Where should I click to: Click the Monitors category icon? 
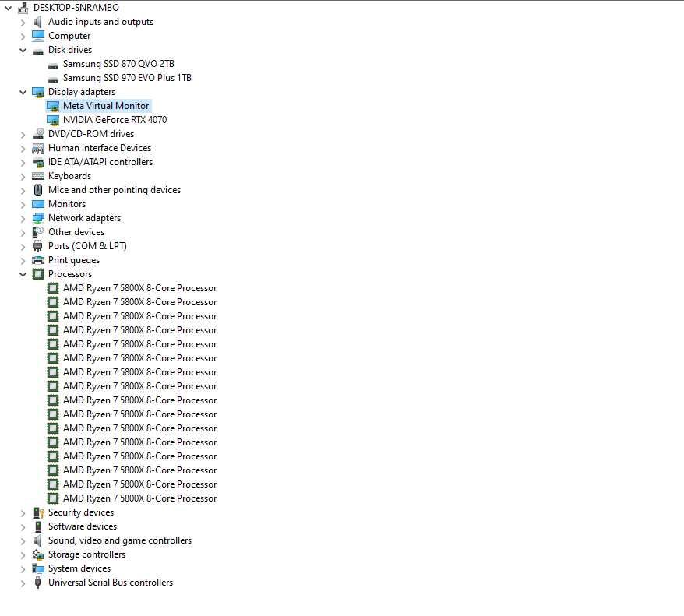coord(38,204)
